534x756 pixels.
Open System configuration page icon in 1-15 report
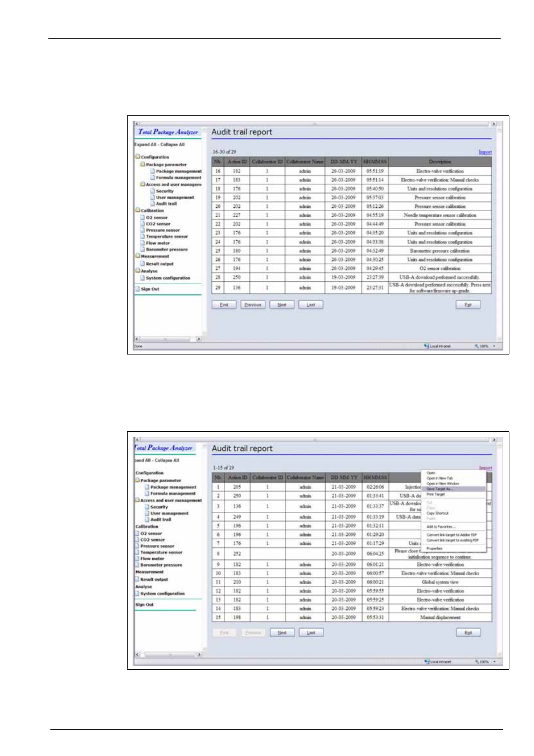click(x=137, y=594)
